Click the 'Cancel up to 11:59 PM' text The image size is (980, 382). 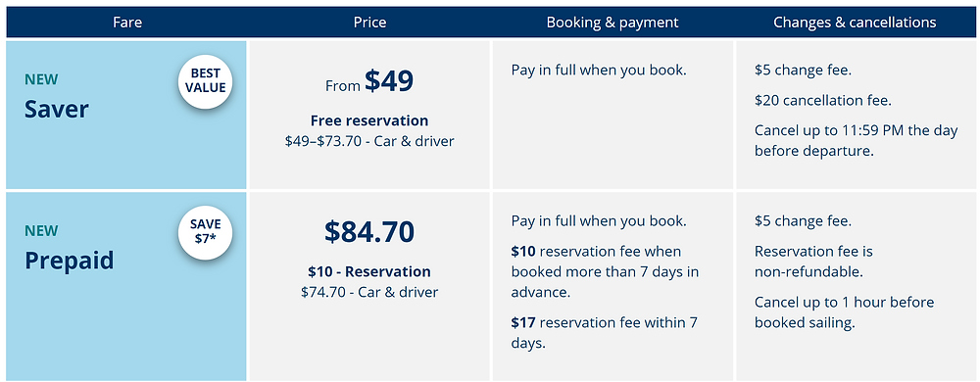coord(856,141)
